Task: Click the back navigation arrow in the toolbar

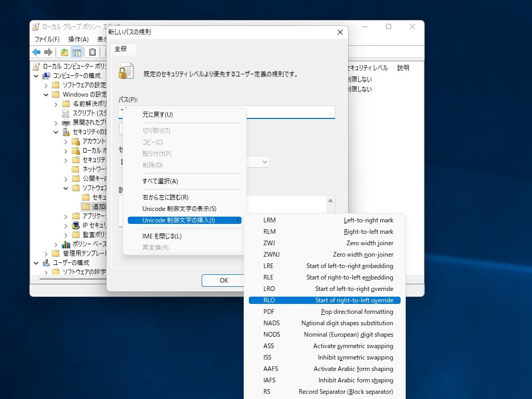Action: click(x=35, y=51)
